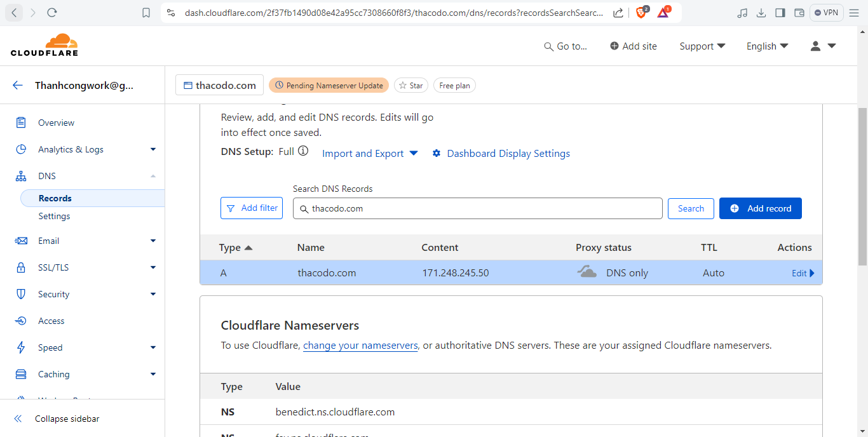Screen dimensions: 868x437
Task: Expand Speed section arrow
Action: coord(153,347)
